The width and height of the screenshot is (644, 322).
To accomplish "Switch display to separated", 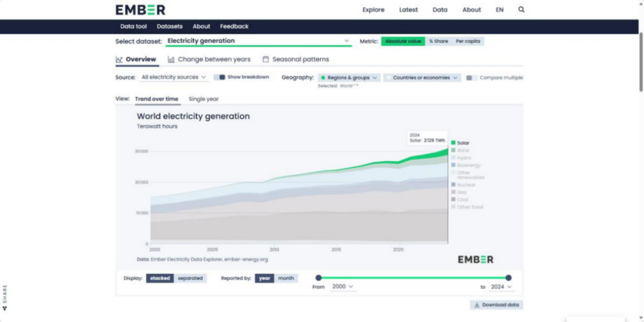I will 190,278.
